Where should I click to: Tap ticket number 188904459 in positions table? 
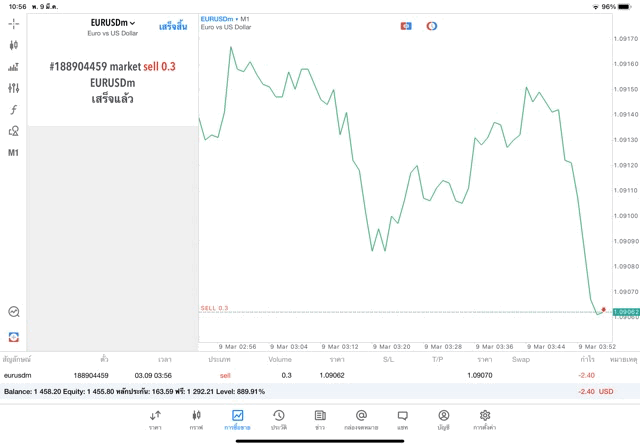click(91, 375)
